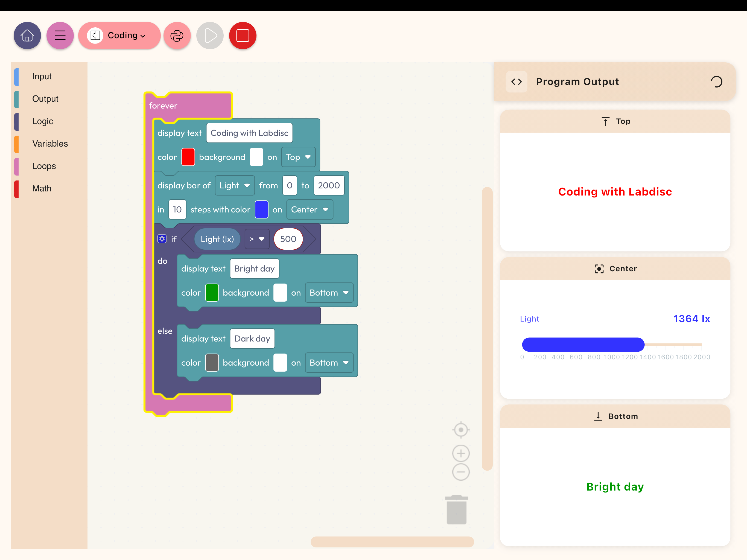Click the 'else' label on if block
This screenshot has width=747, height=560.
tap(165, 331)
